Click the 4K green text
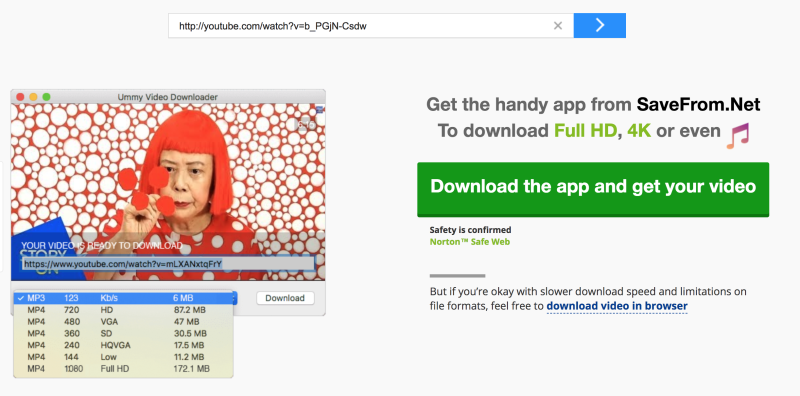Image resolution: width=800 pixels, height=396 pixels. pyautogui.click(x=639, y=131)
